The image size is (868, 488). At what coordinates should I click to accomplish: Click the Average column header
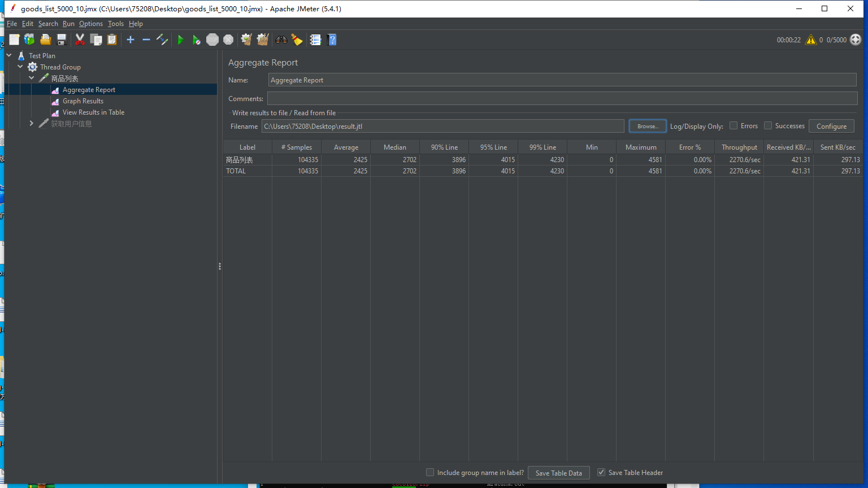[x=346, y=147]
